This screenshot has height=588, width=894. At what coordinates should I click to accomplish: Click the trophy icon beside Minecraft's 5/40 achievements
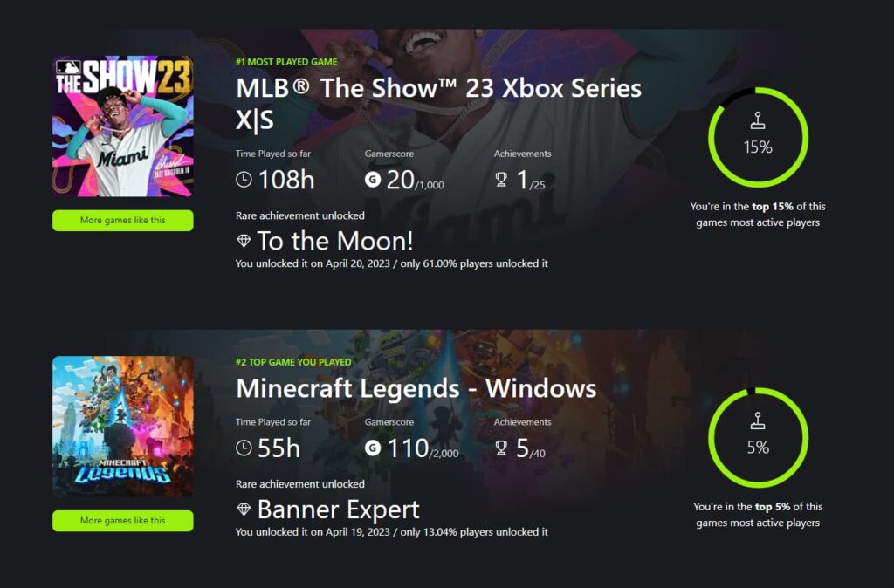click(500, 448)
